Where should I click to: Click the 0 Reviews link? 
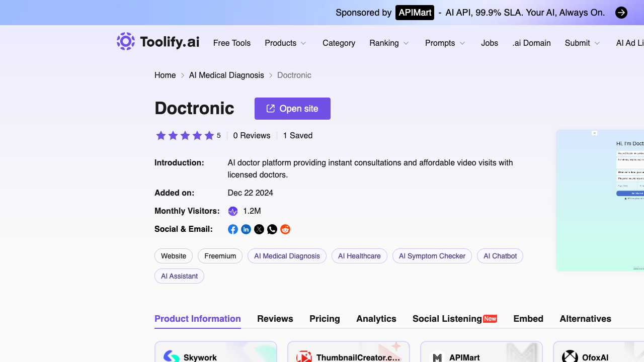252,136
